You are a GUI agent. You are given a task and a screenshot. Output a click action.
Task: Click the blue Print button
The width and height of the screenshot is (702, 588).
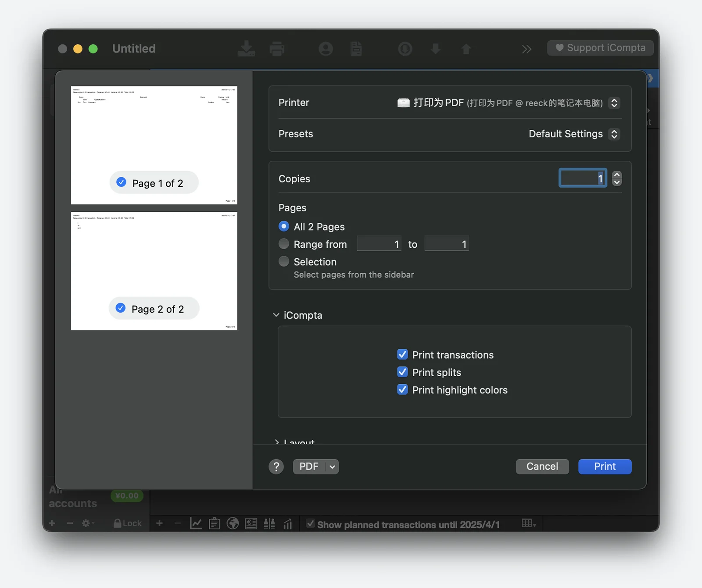[x=605, y=467]
